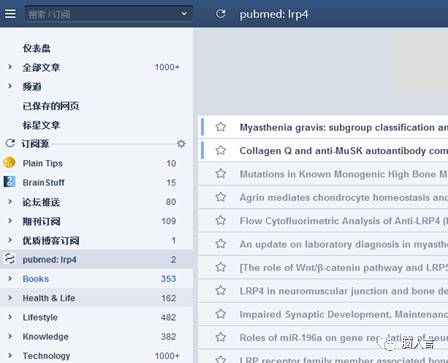
Task: Refresh subscriptions icon next to 订阅源
Action: tap(10, 143)
